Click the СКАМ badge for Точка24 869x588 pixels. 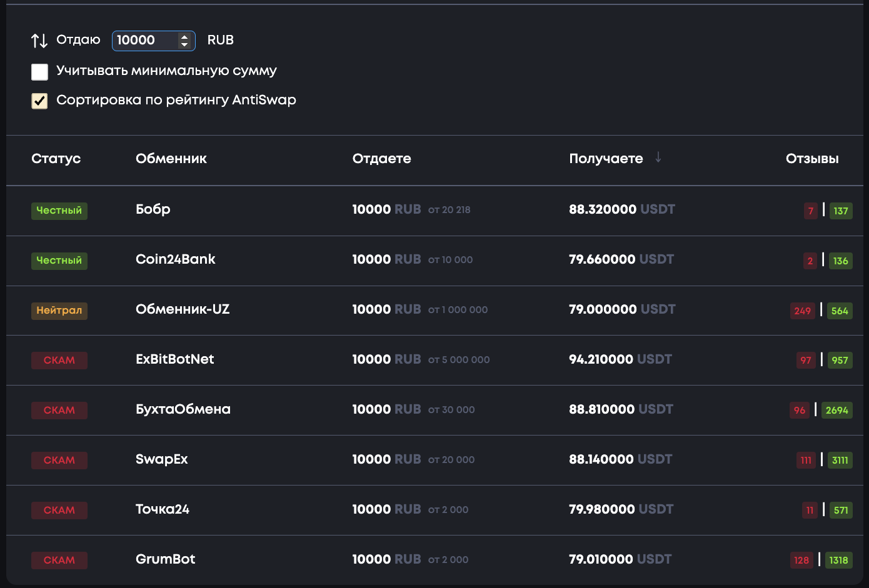pos(59,511)
